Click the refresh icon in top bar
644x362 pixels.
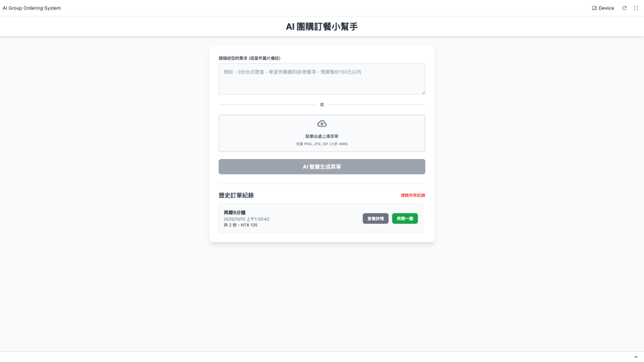[x=625, y=8]
